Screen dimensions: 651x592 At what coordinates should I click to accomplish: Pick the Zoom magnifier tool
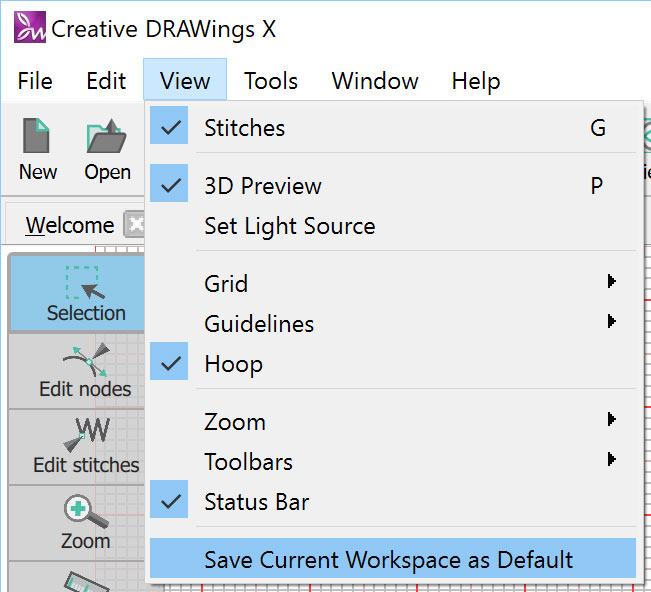pyautogui.click(x=85, y=522)
